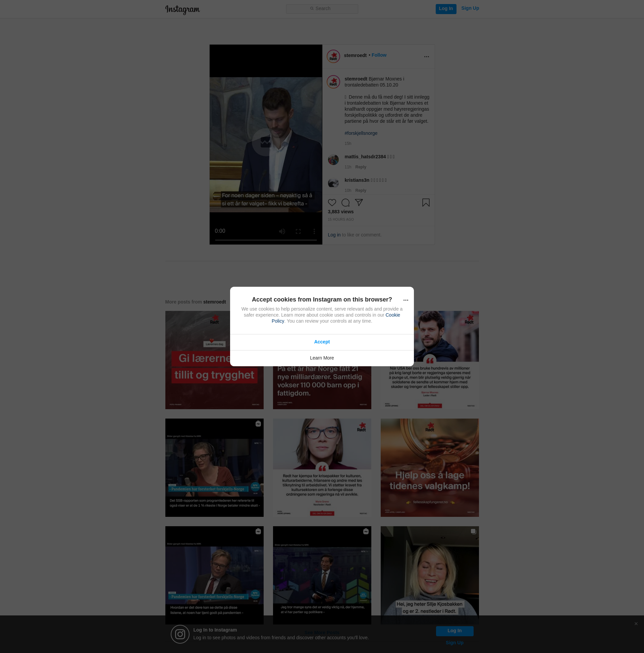Mute the video volume
Screen dimensions: 644x653
pos(282,231)
